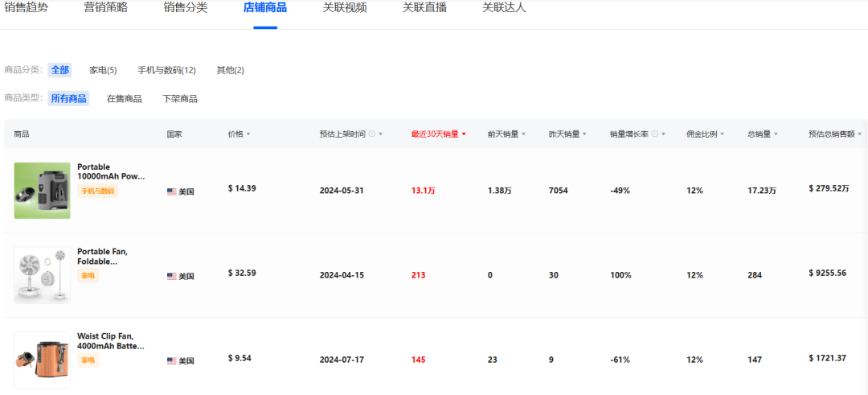Screen dimensions: 868x395
Task: Filter category by 家电(5)
Action: (103, 70)
